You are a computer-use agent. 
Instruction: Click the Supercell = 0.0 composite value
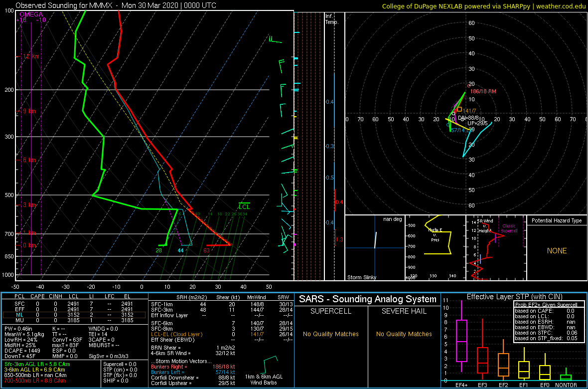120,365
